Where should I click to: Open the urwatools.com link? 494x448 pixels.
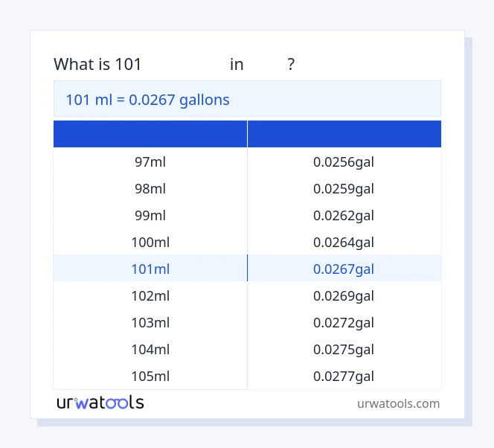coord(398,403)
